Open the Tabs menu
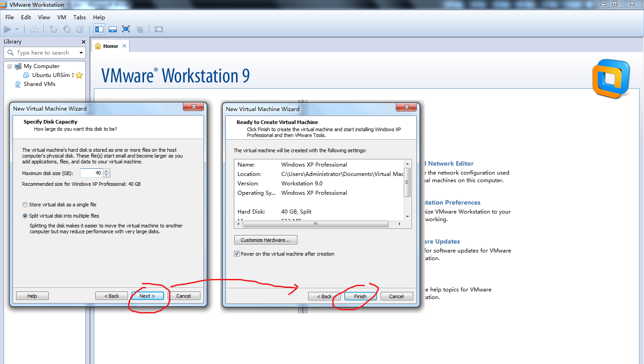This screenshot has width=644, height=364. click(x=80, y=17)
